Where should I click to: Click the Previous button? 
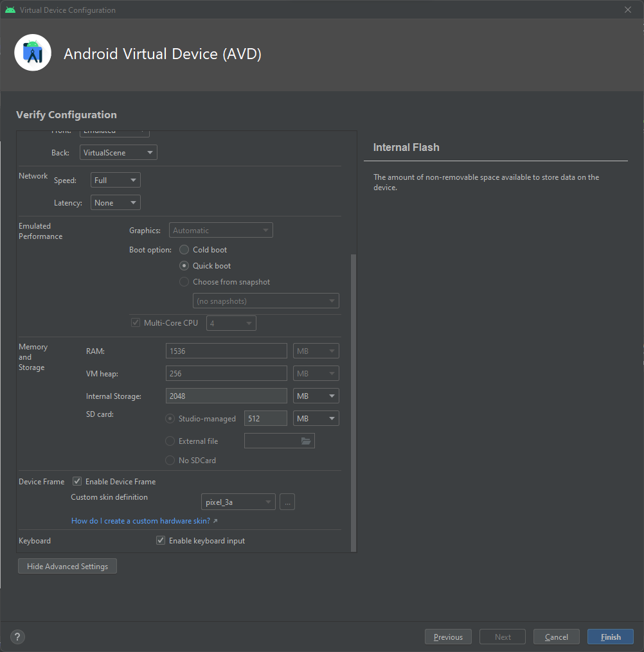coord(448,637)
